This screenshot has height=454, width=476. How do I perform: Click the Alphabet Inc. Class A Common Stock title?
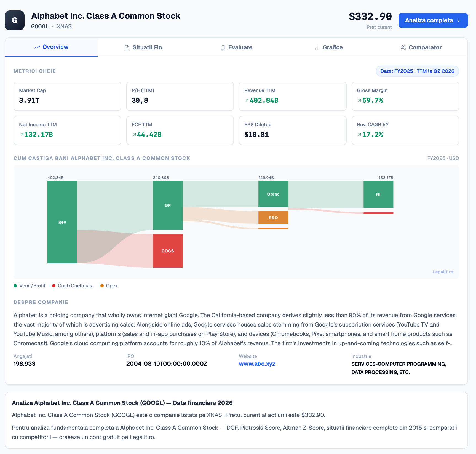[106, 16]
